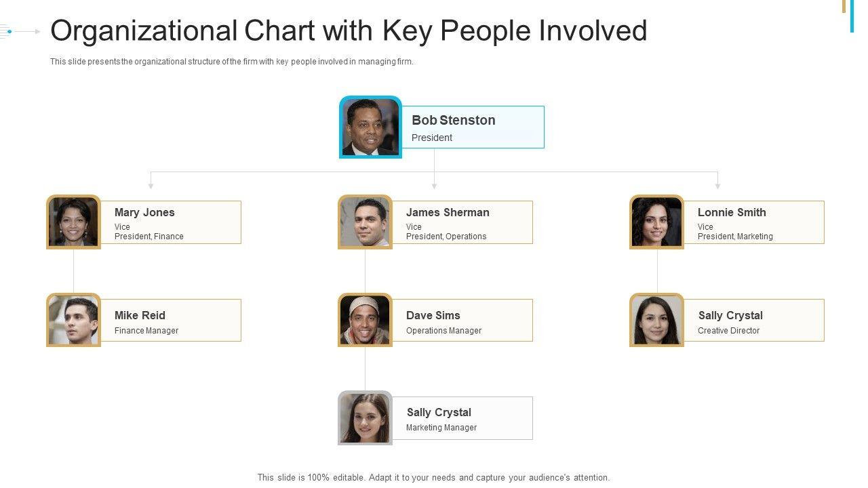Select the 'Creative Director' role text
Screen dimensions: 868x488
[x=728, y=331]
